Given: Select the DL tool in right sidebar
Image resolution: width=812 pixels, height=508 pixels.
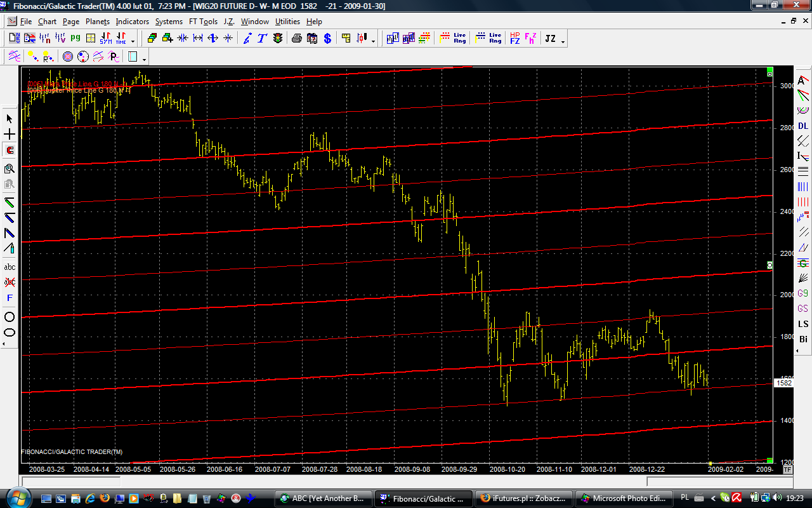Looking at the screenshot, I should 803,126.
